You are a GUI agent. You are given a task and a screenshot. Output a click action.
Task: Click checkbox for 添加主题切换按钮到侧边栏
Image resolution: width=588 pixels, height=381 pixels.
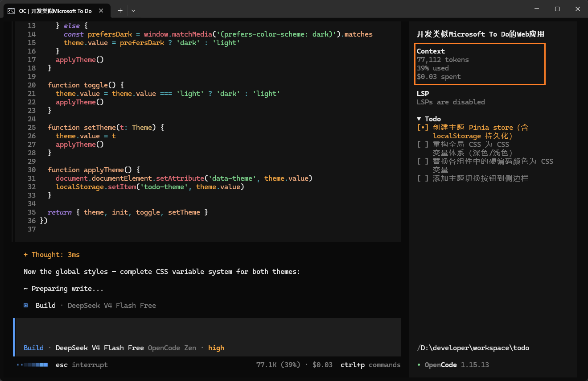[x=423, y=178]
